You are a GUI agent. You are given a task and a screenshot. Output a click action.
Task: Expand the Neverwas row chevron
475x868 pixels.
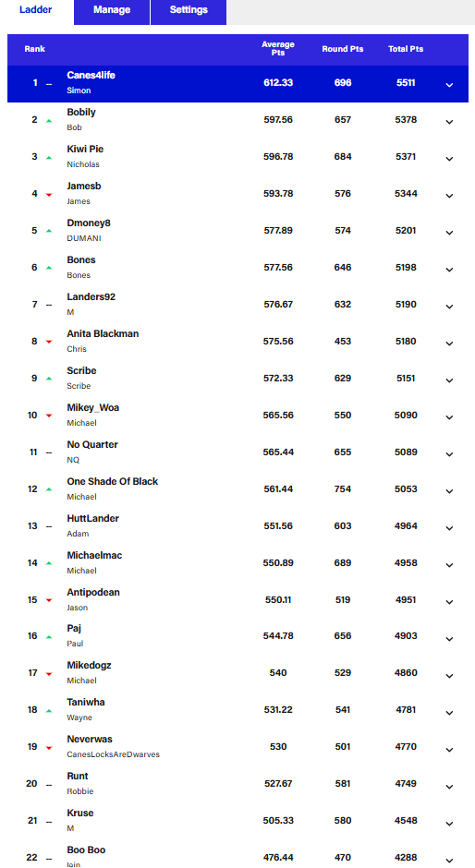click(449, 750)
